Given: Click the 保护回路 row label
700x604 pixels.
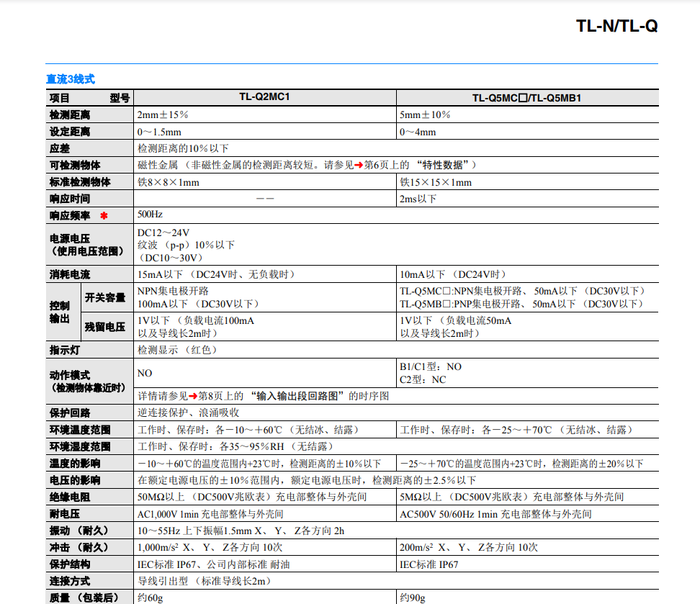Looking at the screenshot, I should tap(70, 413).
